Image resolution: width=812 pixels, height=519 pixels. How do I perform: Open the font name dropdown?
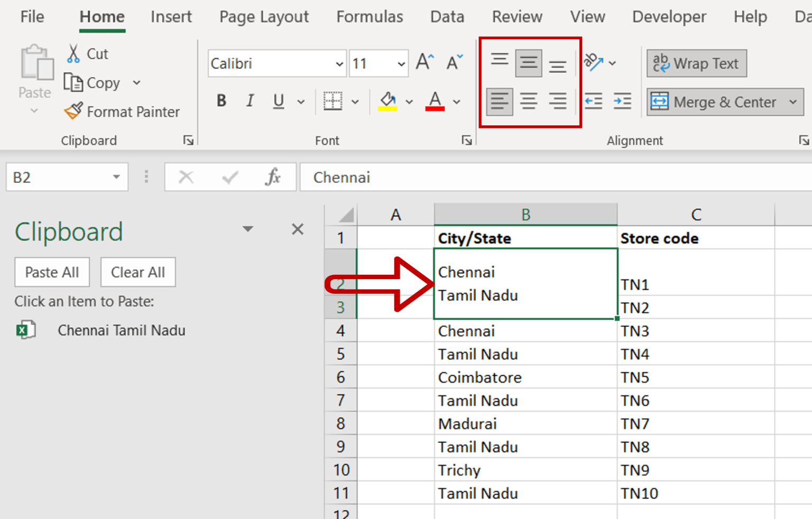[x=339, y=63]
